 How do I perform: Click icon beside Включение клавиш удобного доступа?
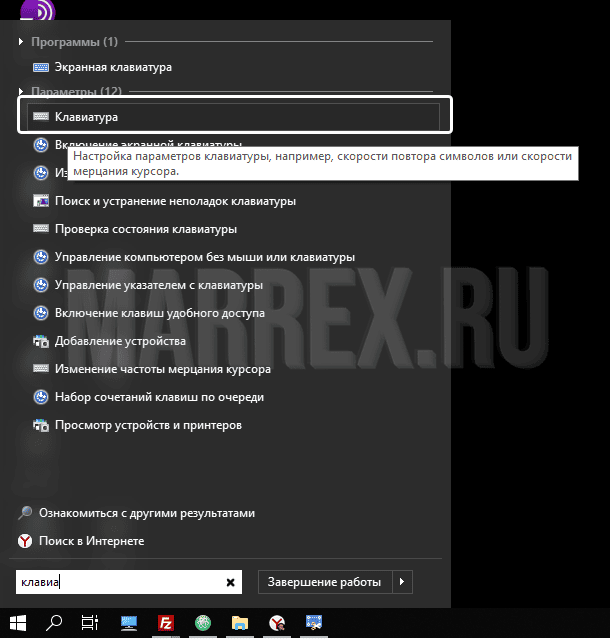[x=41, y=313]
